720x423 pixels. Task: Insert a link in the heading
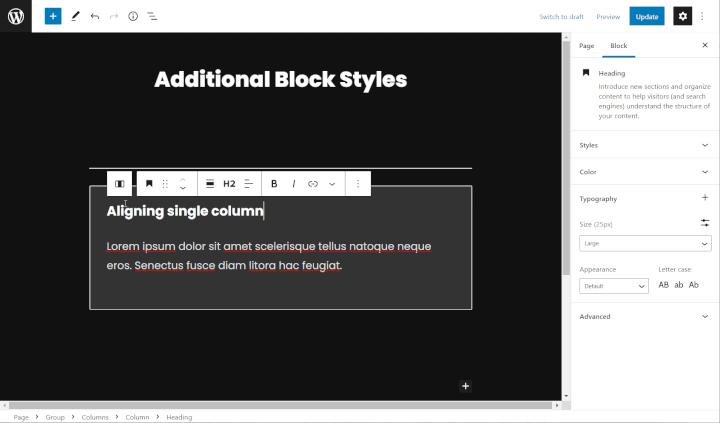[313, 184]
